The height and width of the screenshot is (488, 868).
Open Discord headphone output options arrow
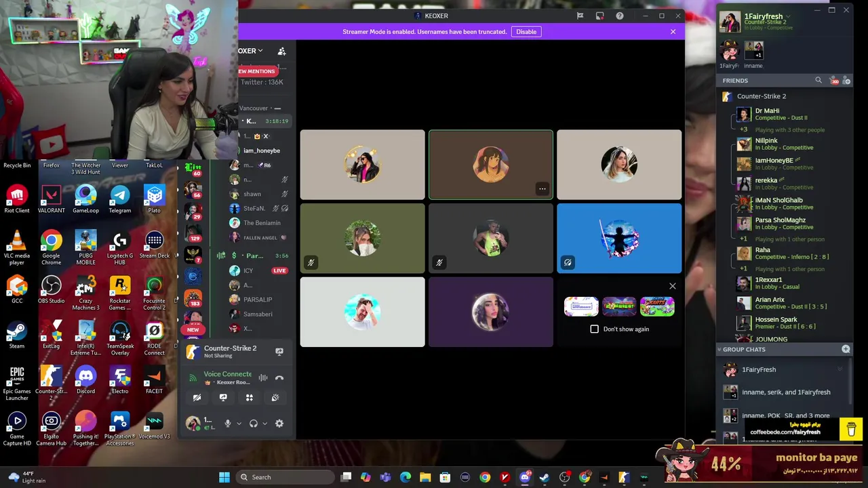point(264,424)
